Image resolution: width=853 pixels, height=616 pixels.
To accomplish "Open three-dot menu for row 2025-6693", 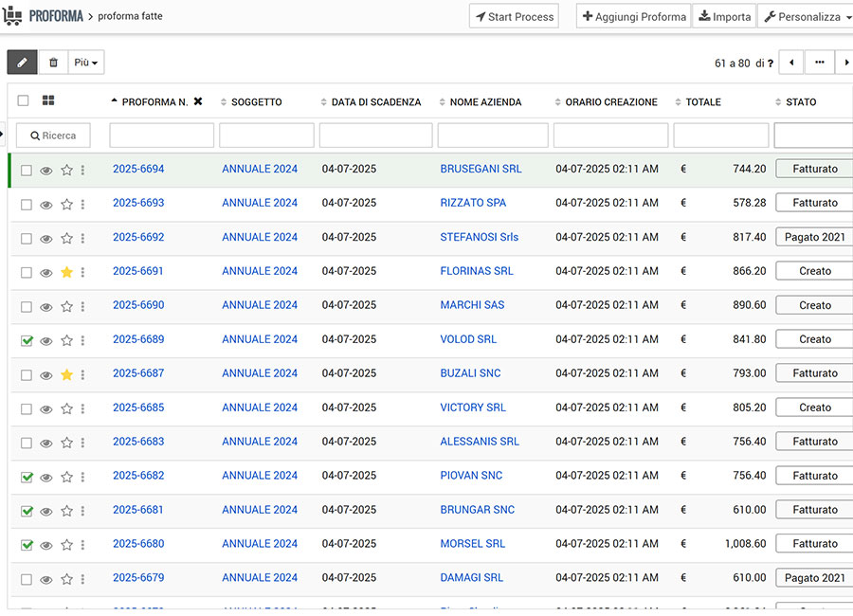I will (82, 204).
